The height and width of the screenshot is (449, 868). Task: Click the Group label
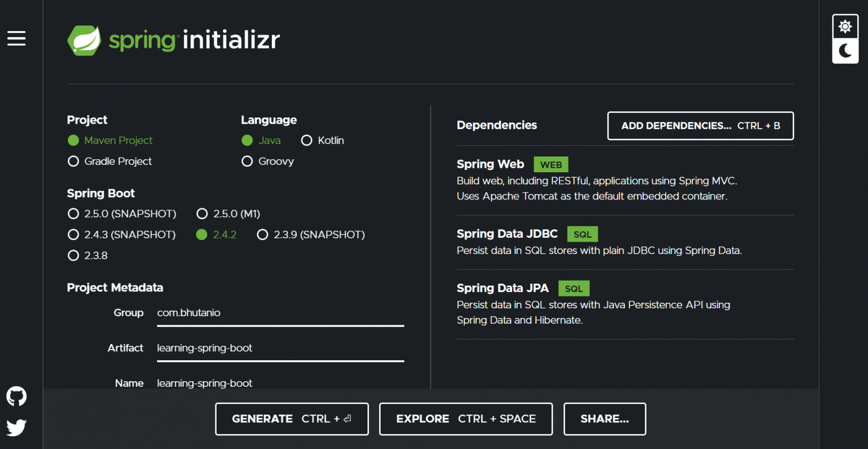129,313
